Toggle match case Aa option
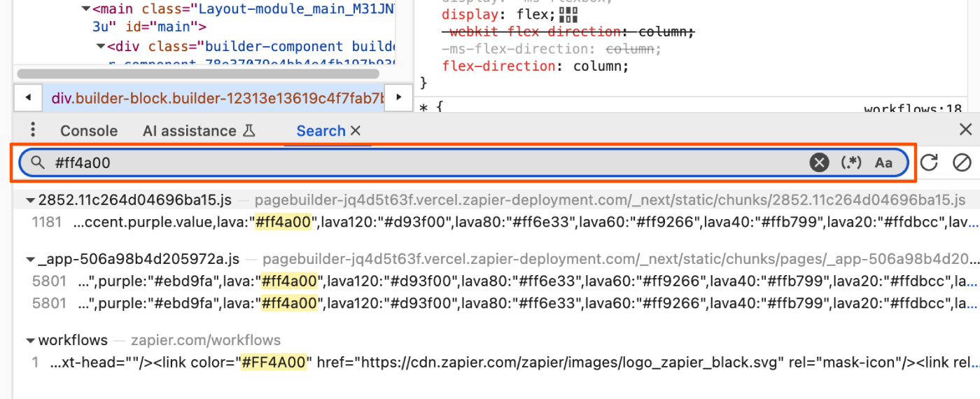 884,163
